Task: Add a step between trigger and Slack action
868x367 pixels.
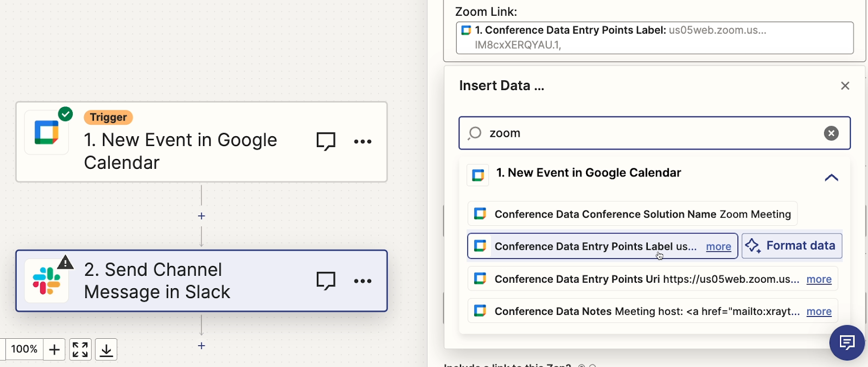Action: pyautogui.click(x=201, y=216)
